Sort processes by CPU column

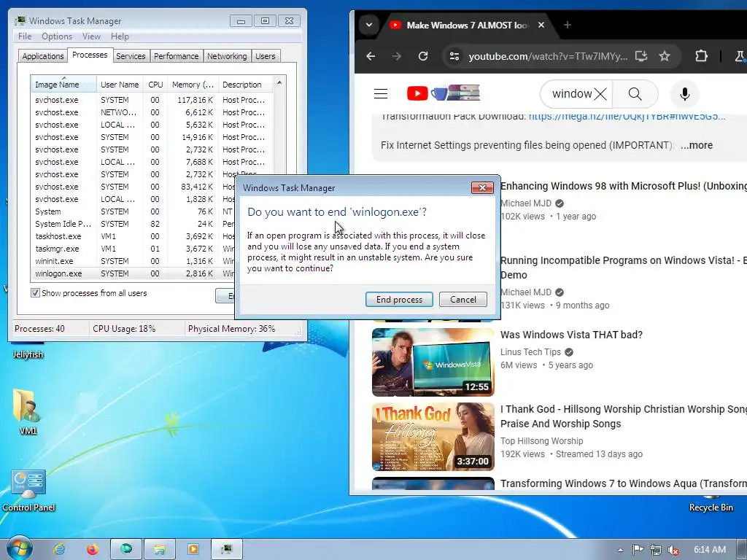tap(155, 85)
